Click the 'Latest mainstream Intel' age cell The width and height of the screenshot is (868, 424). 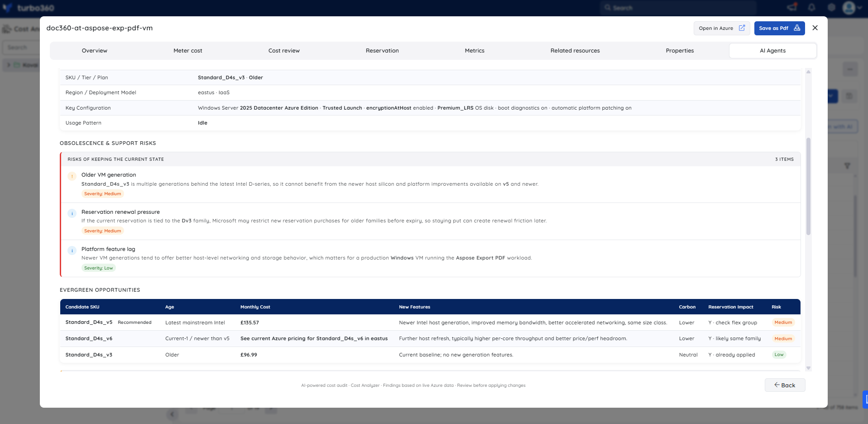point(195,323)
